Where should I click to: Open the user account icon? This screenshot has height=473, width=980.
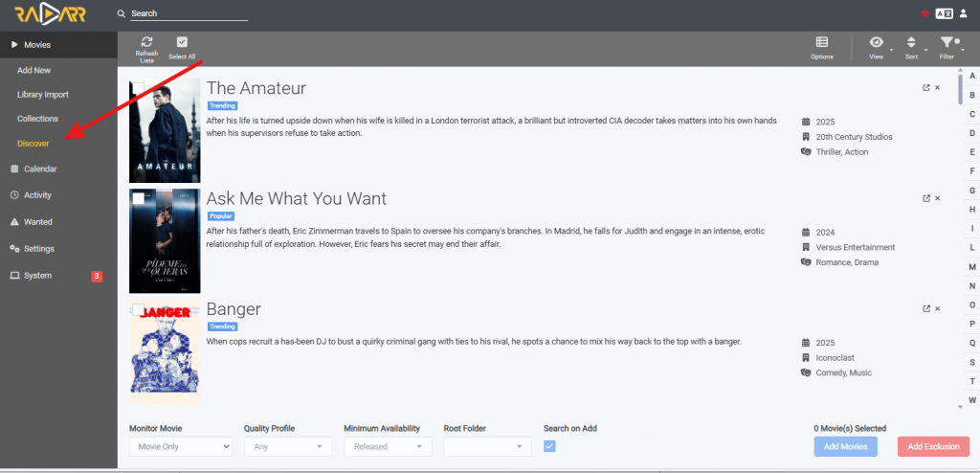click(963, 13)
